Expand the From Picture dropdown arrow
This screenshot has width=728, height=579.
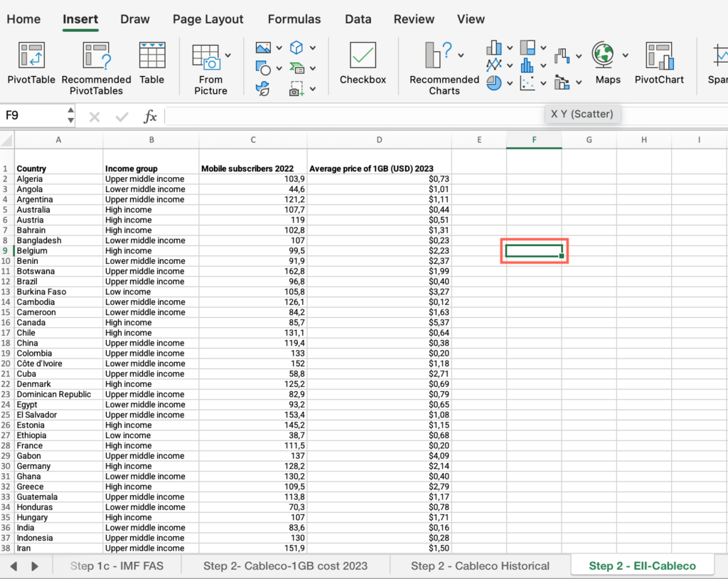coord(228,55)
